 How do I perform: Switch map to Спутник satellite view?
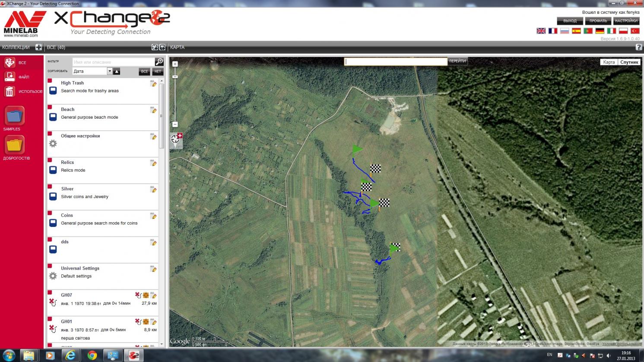pos(629,62)
